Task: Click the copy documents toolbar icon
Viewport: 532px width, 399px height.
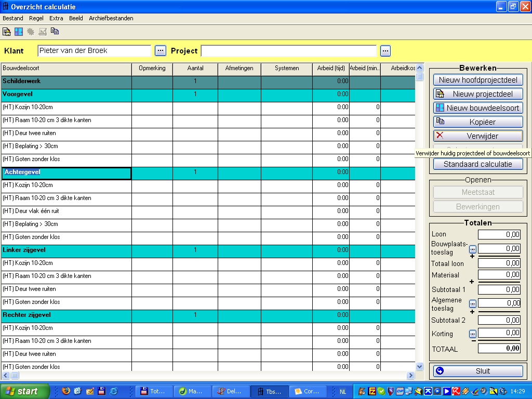Action: pyautogui.click(x=55, y=32)
